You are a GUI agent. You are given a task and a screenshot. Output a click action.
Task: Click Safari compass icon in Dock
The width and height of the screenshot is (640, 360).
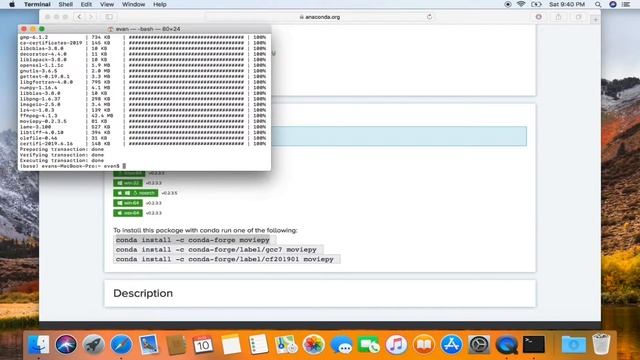[121, 345]
